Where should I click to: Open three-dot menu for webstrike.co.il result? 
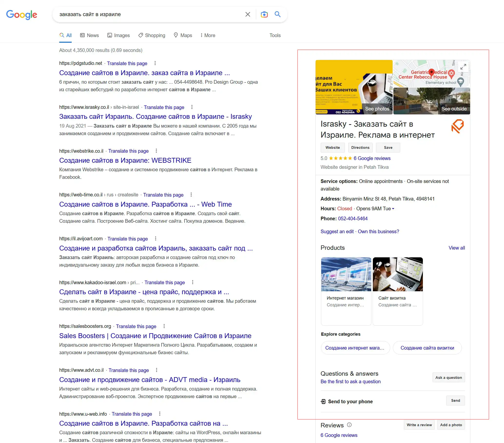(156, 151)
